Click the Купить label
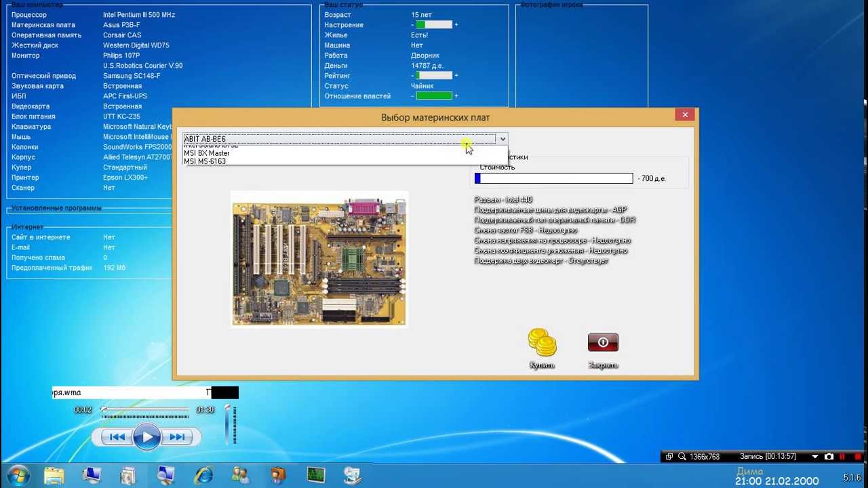868x488 pixels. (542, 365)
